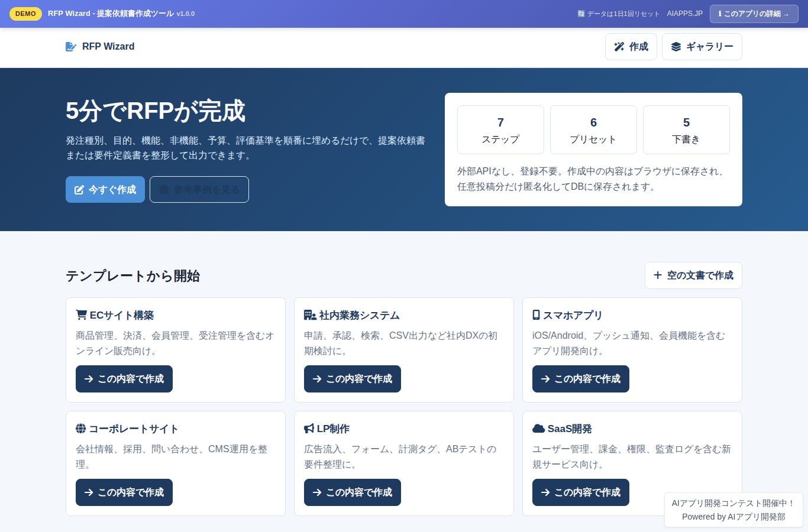The height and width of the screenshot is (532, 808).
Task: Open the 作成 page from the navbar
Action: click(631, 47)
